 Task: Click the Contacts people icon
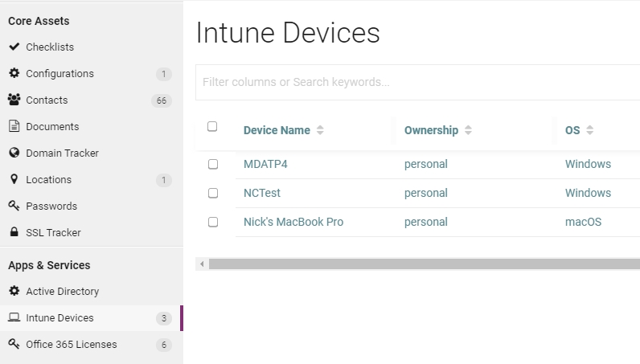(x=14, y=100)
